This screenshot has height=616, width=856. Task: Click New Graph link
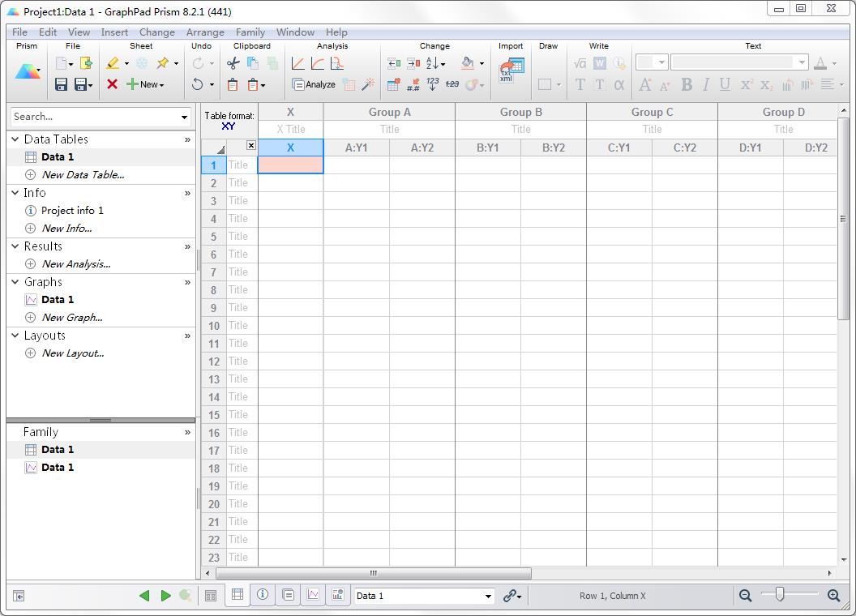(x=73, y=317)
